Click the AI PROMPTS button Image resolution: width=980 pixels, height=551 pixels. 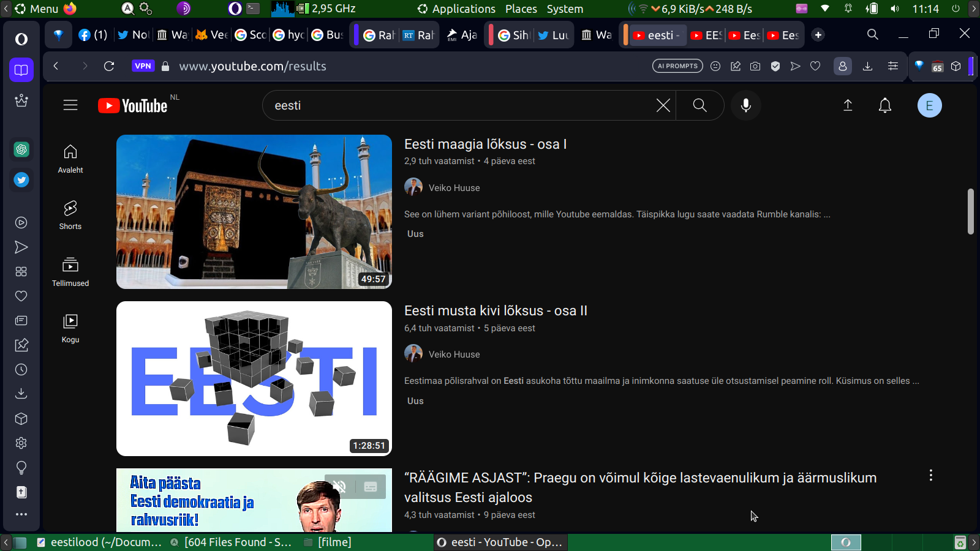tap(677, 66)
